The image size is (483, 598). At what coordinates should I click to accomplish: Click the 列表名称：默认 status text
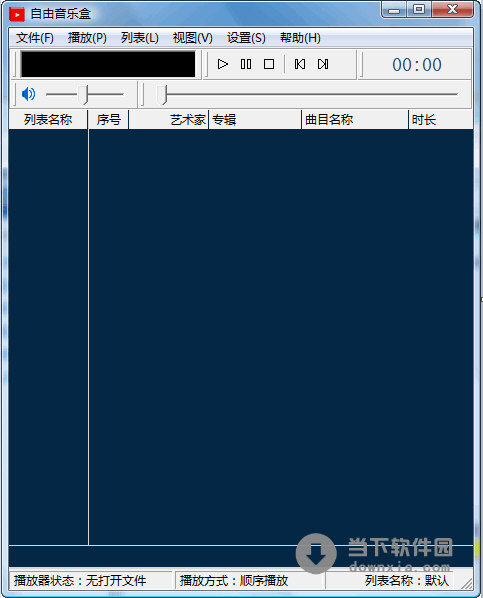click(x=407, y=580)
